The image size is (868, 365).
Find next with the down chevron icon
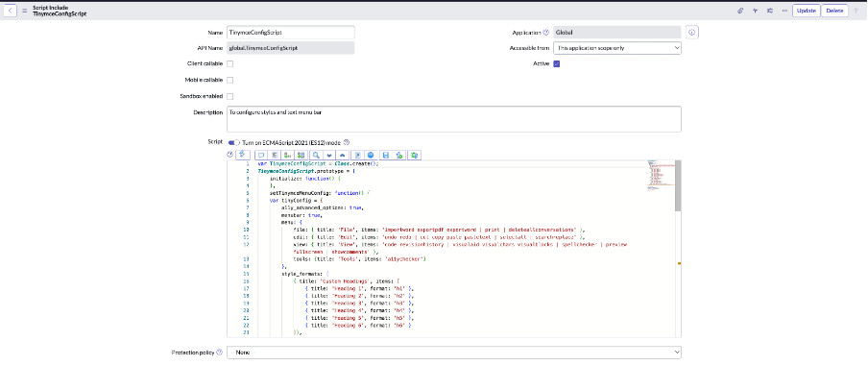pos(329,155)
